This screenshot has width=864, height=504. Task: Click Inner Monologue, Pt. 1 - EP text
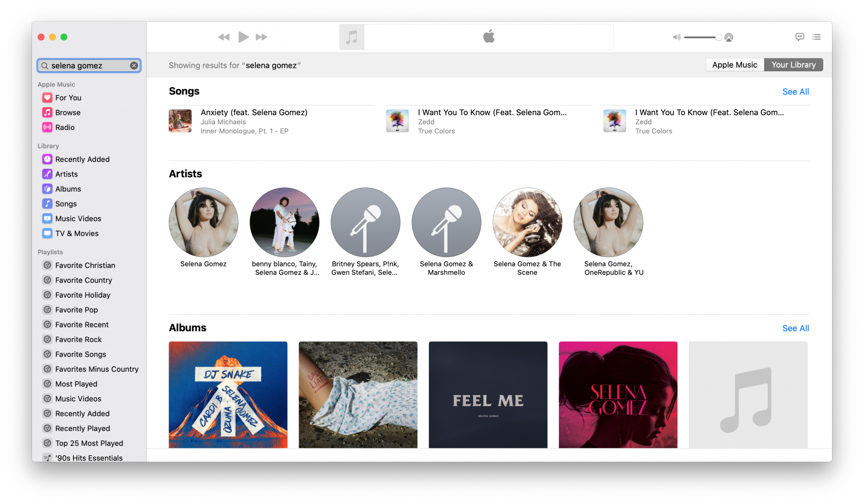244,131
